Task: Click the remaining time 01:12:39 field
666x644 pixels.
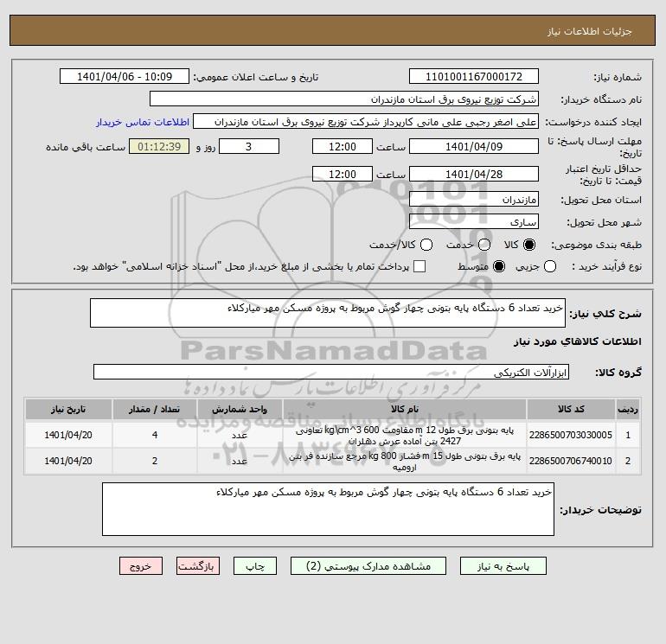Action: click(159, 146)
